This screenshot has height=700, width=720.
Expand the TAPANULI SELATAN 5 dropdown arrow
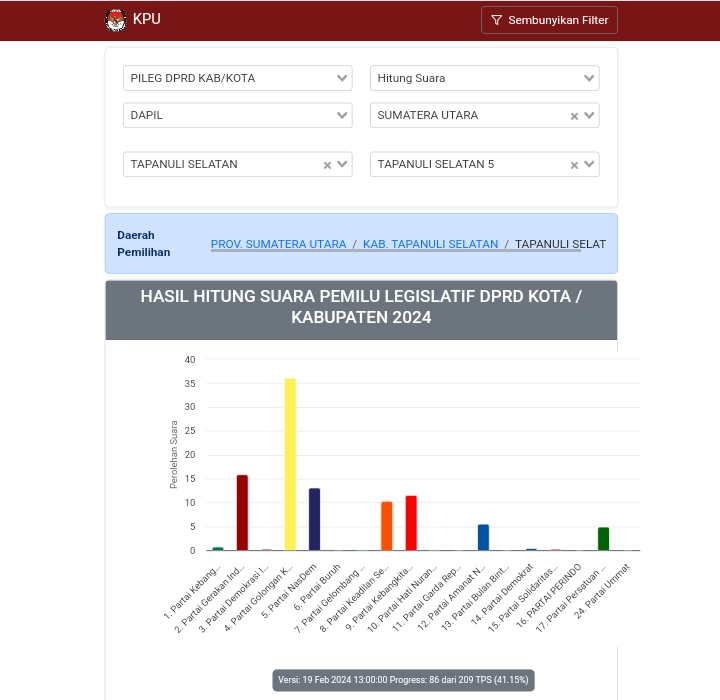click(x=589, y=164)
